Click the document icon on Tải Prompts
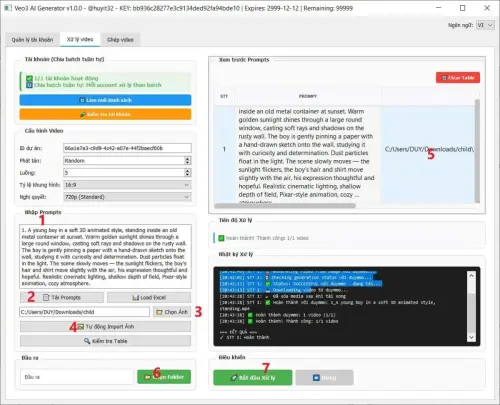The width and height of the screenshot is (500, 405). (x=46, y=297)
